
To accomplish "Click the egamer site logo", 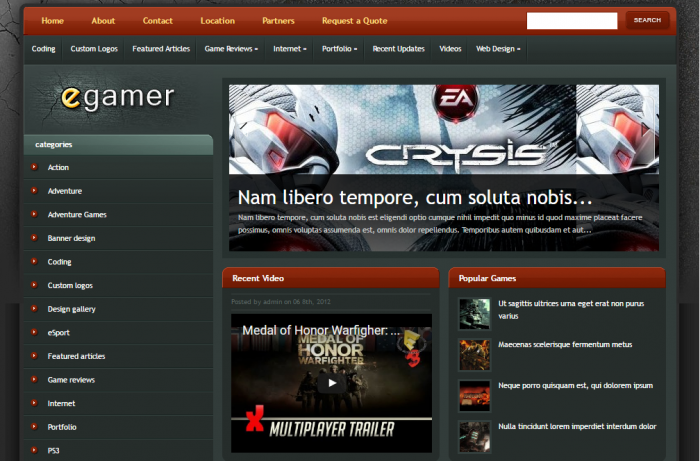I will pos(117,98).
